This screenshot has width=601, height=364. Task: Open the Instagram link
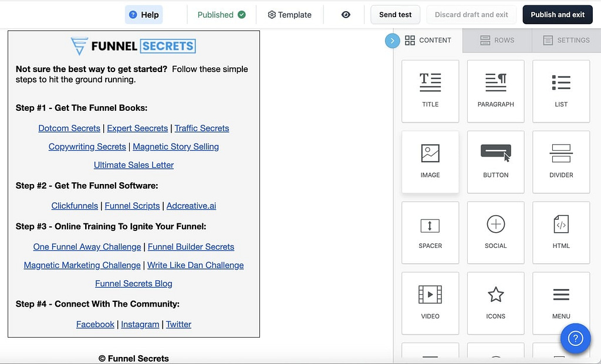140,325
